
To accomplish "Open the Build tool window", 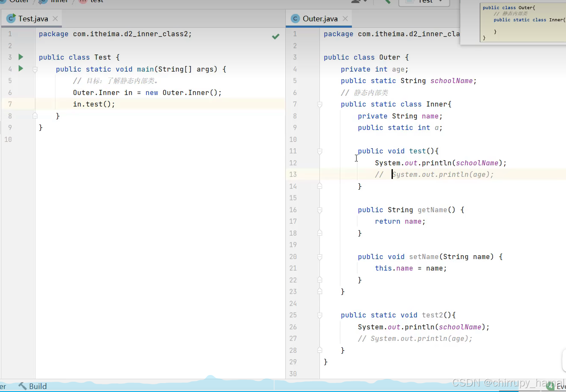I will (32, 386).
